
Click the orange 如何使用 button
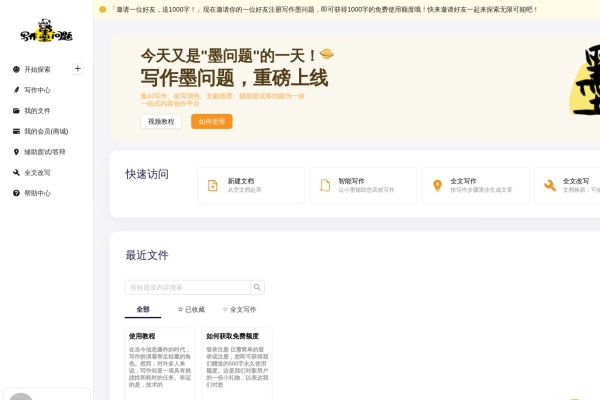212,121
